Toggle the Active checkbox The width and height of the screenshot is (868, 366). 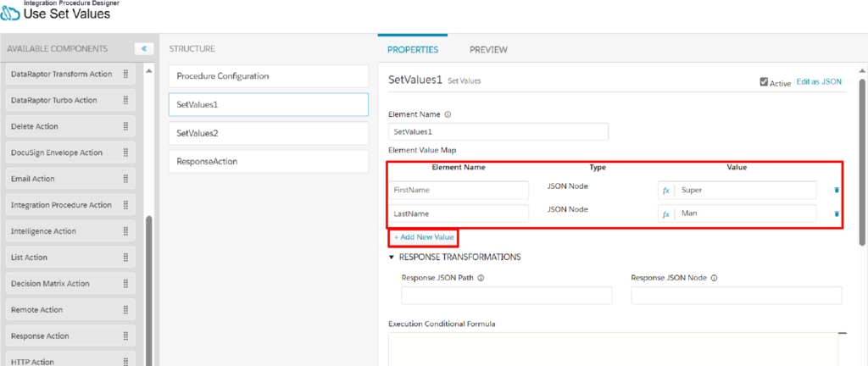[764, 82]
